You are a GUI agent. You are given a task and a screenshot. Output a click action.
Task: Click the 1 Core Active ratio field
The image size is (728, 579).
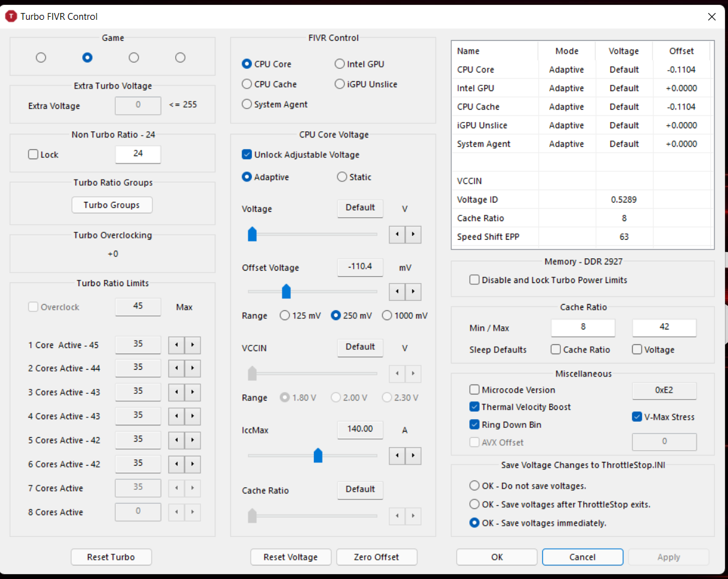tap(138, 344)
